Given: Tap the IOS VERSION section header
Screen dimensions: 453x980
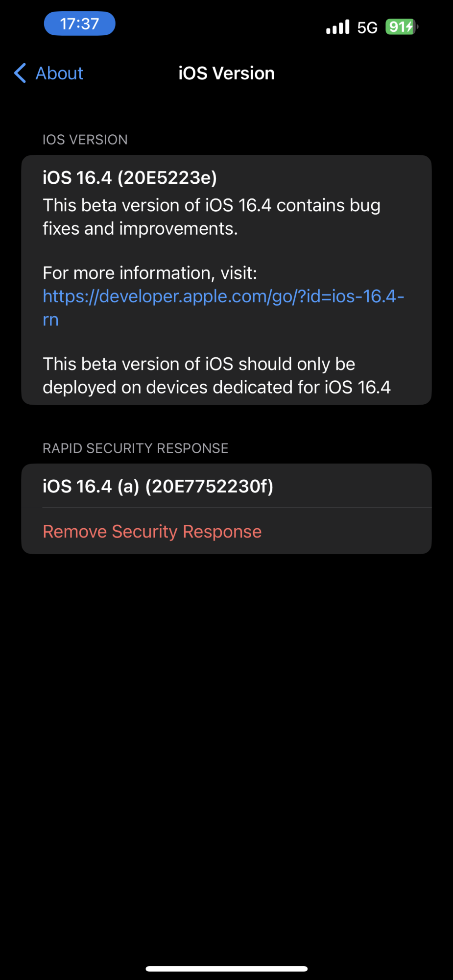Looking at the screenshot, I should click(x=85, y=140).
